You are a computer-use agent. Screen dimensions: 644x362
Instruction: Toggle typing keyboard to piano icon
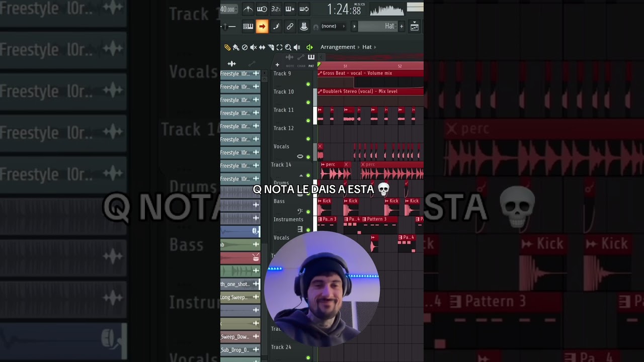click(248, 27)
